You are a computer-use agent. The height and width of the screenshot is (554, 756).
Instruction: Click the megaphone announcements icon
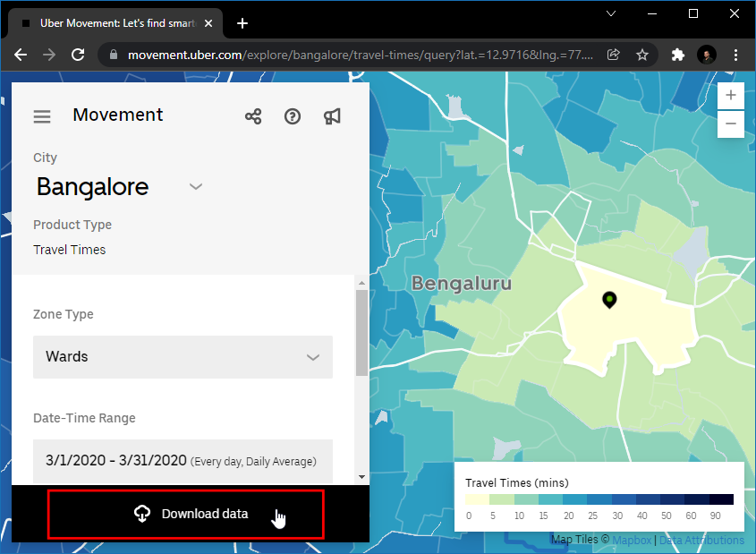coord(332,116)
